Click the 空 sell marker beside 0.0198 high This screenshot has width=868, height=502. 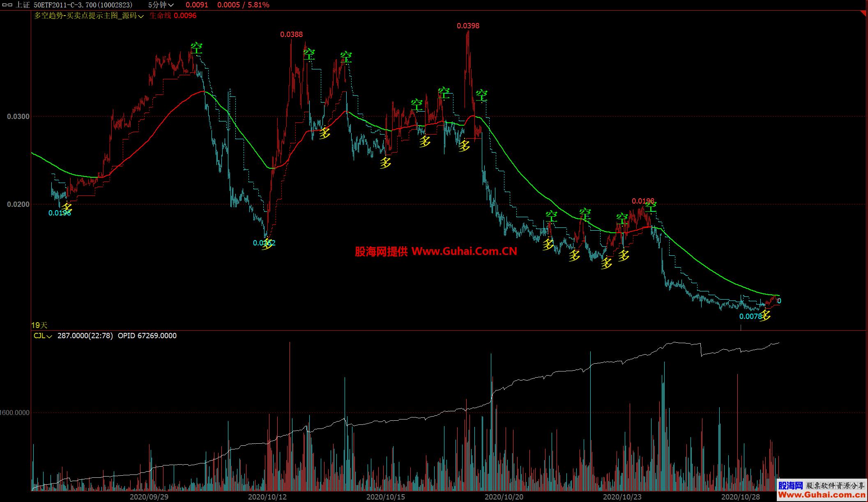651,207
